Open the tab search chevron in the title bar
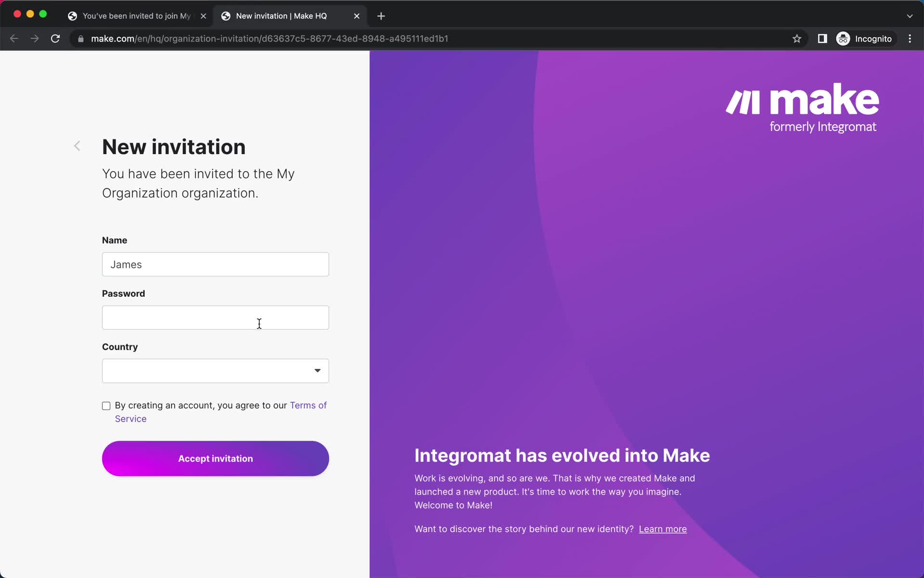 tap(910, 16)
